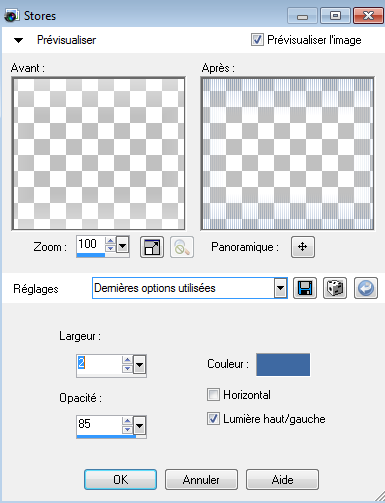Decrease Opacité with down spinner arrow
Image resolution: width=385 pixels, height=503 pixels.
click(x=127, y=429)
